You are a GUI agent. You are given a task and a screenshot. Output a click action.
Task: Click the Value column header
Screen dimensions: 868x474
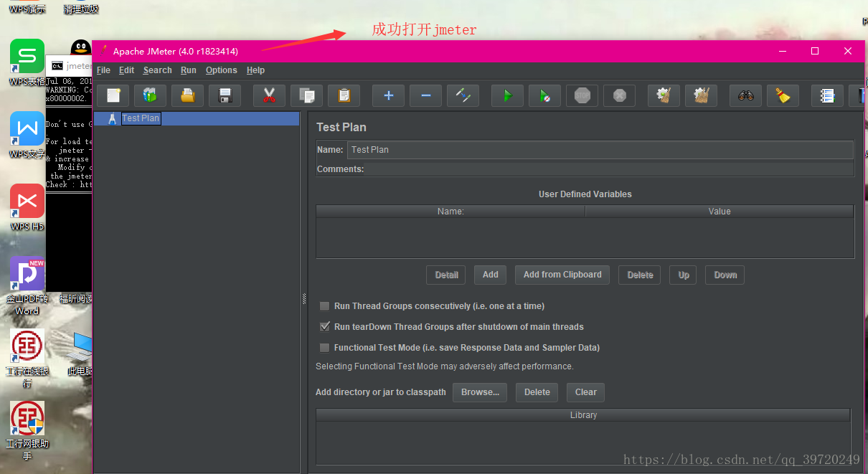pyautogui.click(x=720, y=212)
